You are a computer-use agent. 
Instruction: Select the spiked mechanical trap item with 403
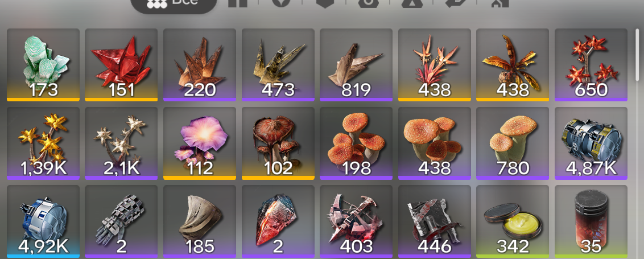click(356, 222)
